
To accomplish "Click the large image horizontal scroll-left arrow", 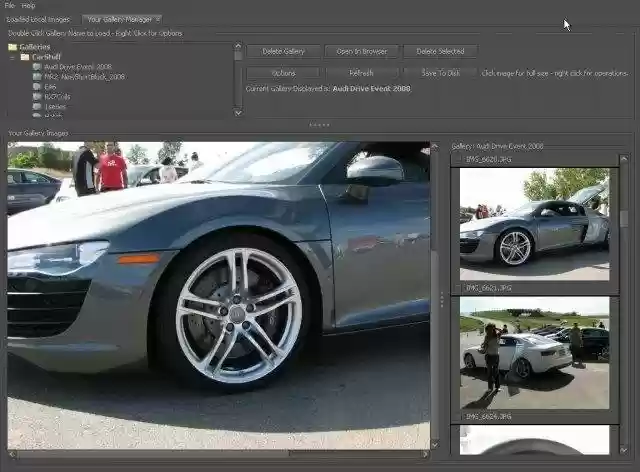I will (x=13, y=454).
